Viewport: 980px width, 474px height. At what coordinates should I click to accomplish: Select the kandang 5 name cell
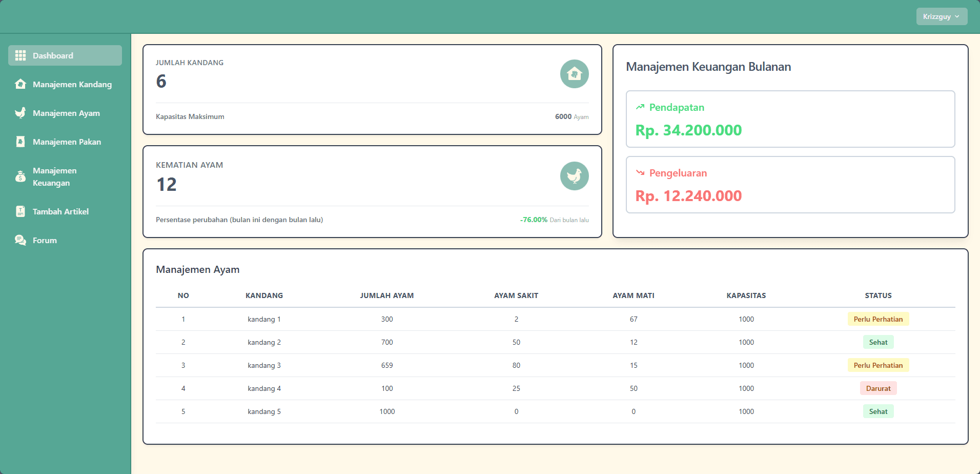tap(264, 411)
